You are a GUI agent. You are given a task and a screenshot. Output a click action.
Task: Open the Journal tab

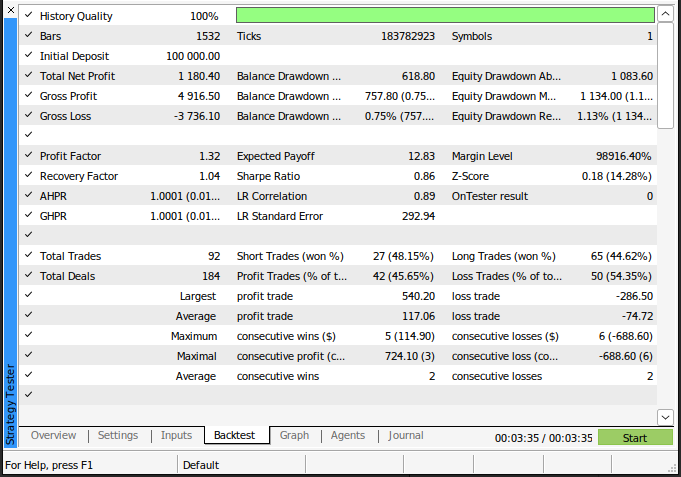click(x=406, y=435)
